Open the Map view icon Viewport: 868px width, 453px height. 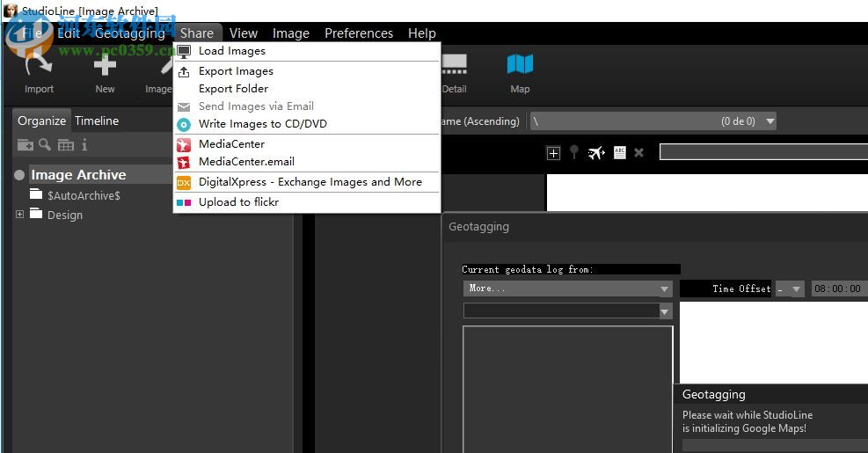click(x=520, y=64)
